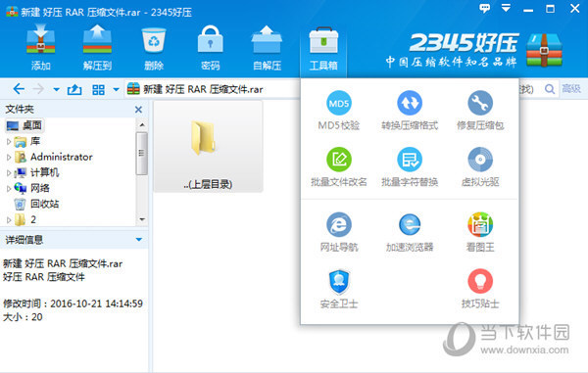Expand the Administrator tree node
The width and height of the screenshot is (588, 373).
(9, 158)
